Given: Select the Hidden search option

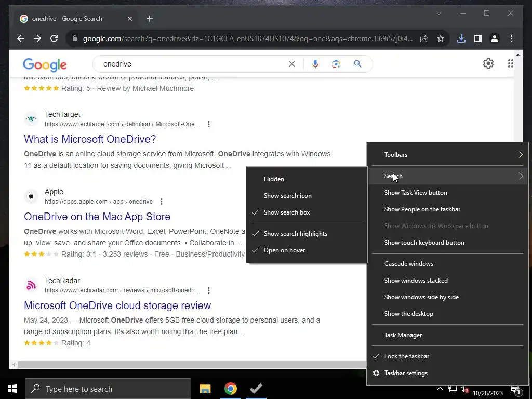Looking at the screenshot, I should click(307, 179).
